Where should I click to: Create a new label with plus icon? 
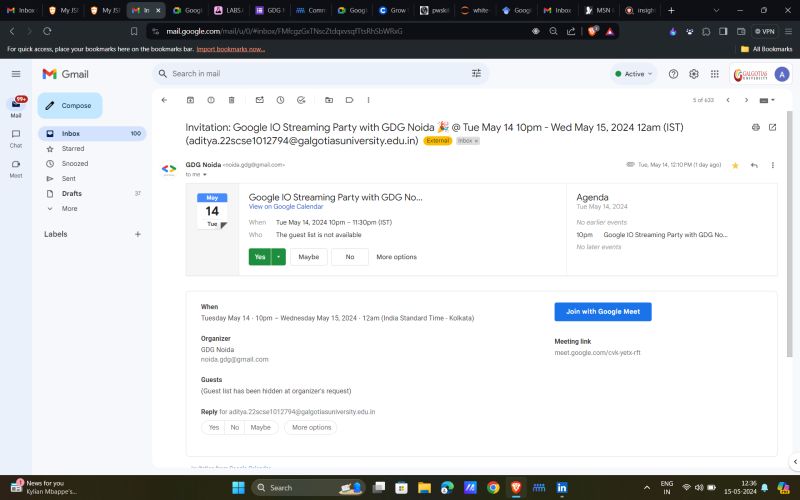138,234
